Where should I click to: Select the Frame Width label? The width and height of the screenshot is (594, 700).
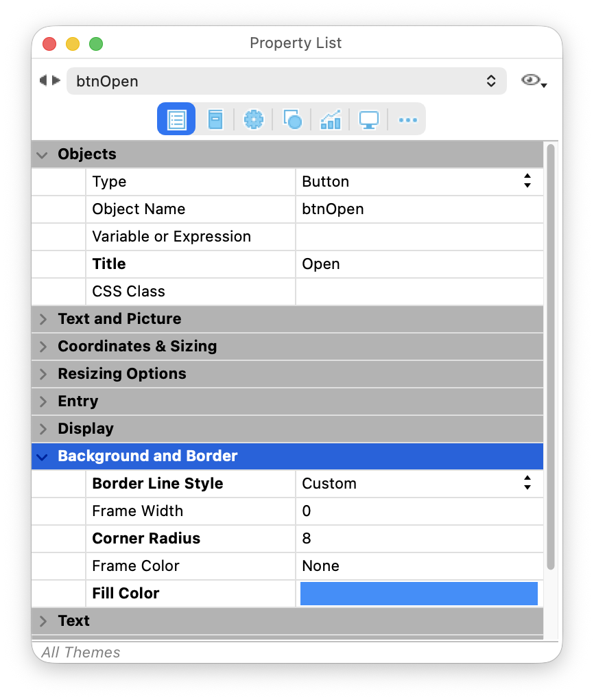[x=137, y=511]
